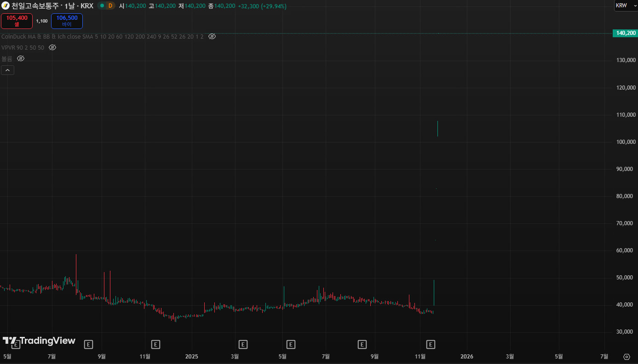The width and height of the screenshot is (638, 364).
Task: Click the +32,300 (+29.94%) change value
Action: tap(262, 6)
